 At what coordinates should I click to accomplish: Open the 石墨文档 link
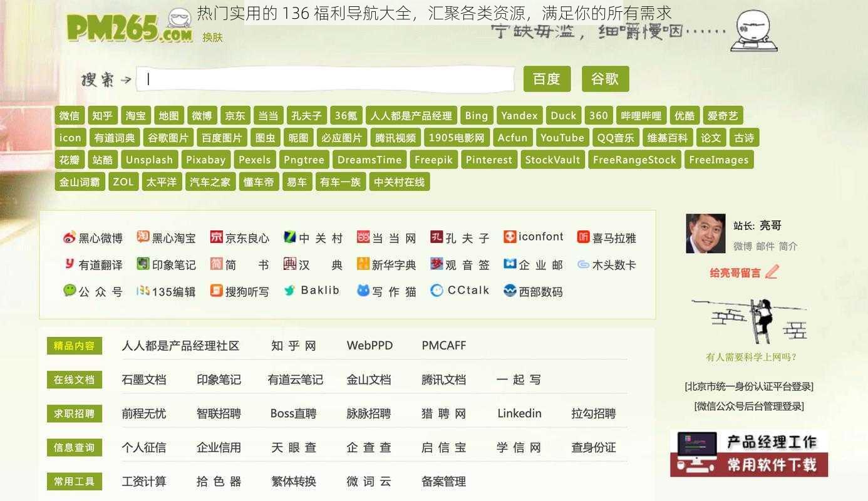point(144,380)
